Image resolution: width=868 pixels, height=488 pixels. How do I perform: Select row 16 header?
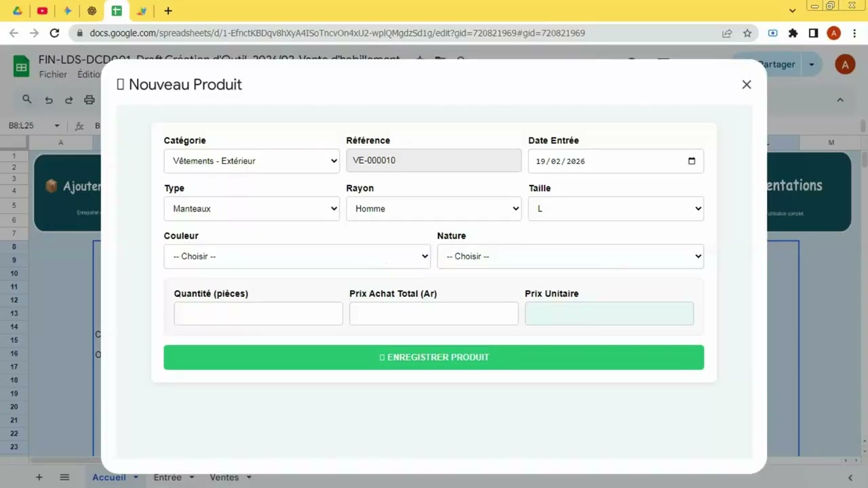(x=14, y=353)
